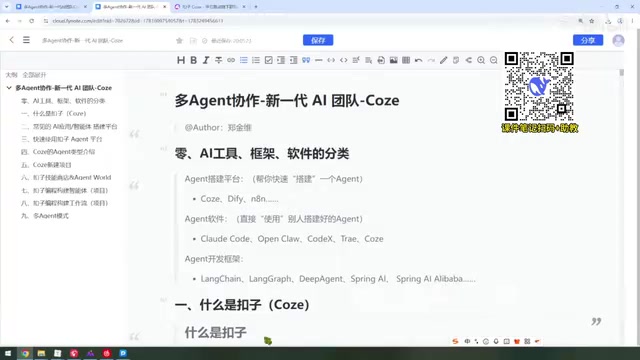The height and width of the screenshot is (360, 640).
Task: Toggle italic formatting
Action: tap(206, 60)
